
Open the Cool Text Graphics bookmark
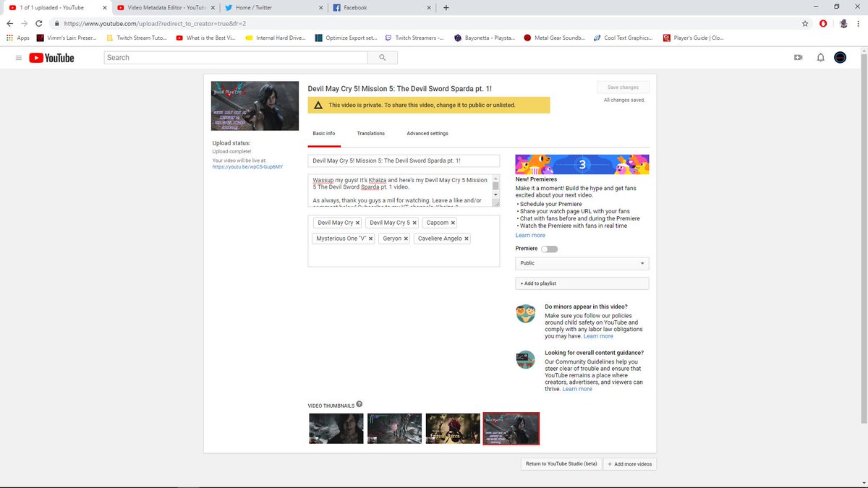(623, 38)
